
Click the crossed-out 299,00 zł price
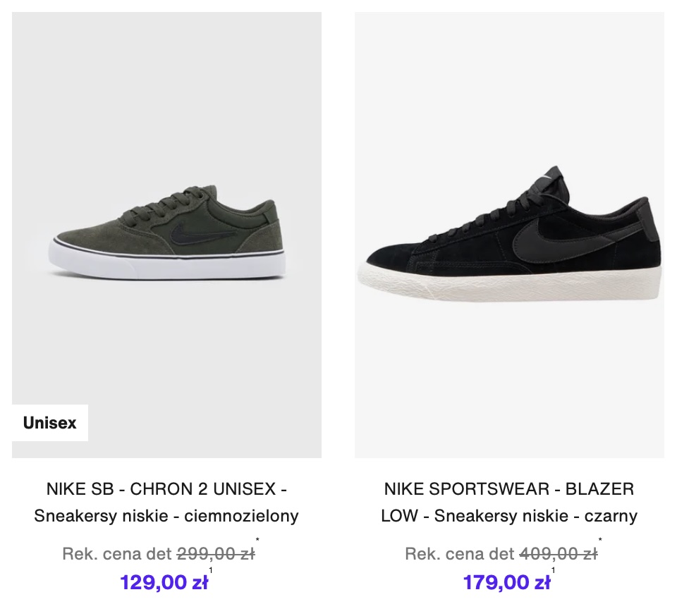point(216,554)
